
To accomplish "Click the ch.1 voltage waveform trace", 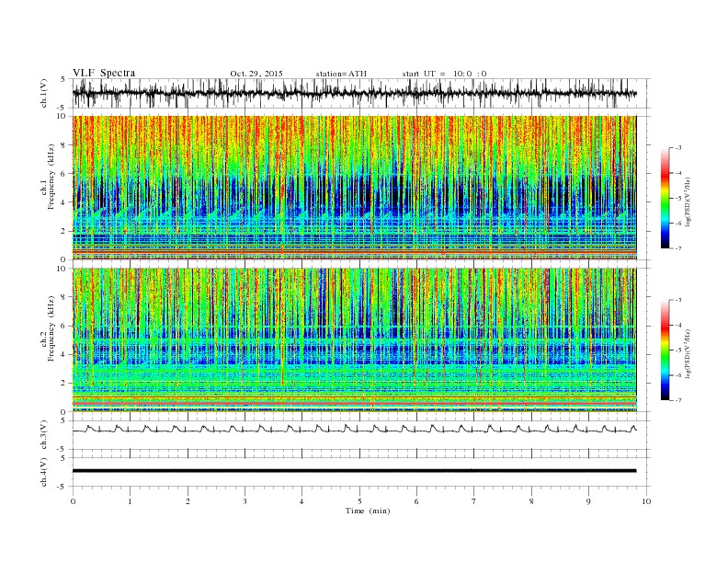I will coord(354,93).
